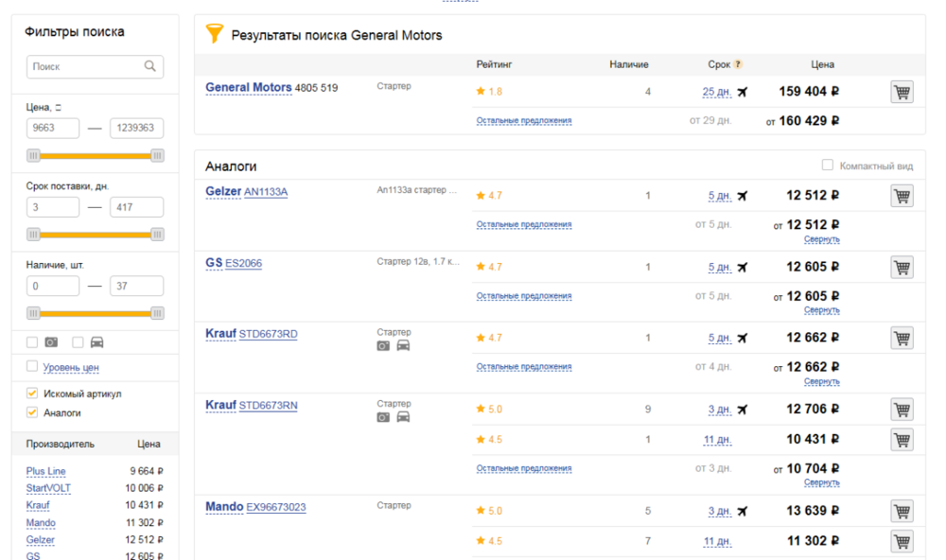Click the camera icon in the search filters panel
The width and height of the screenshot is (946, 560).
coord(51,342)
